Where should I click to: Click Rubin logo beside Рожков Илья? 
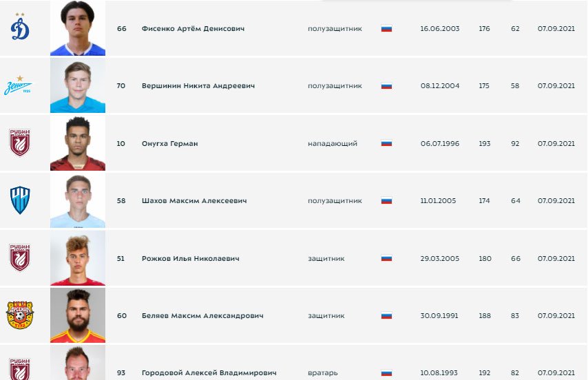(20, 258)
